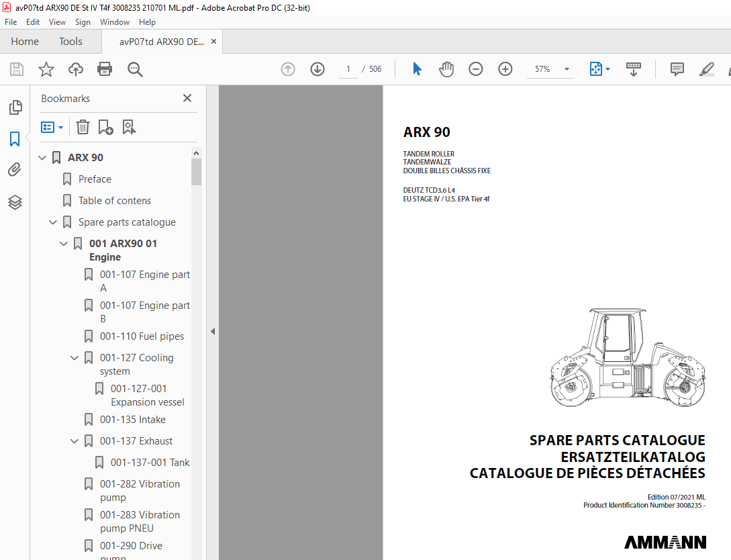Open the Help menu
The height and width of the screenshot is (560, 731).
tap(147, 22)
